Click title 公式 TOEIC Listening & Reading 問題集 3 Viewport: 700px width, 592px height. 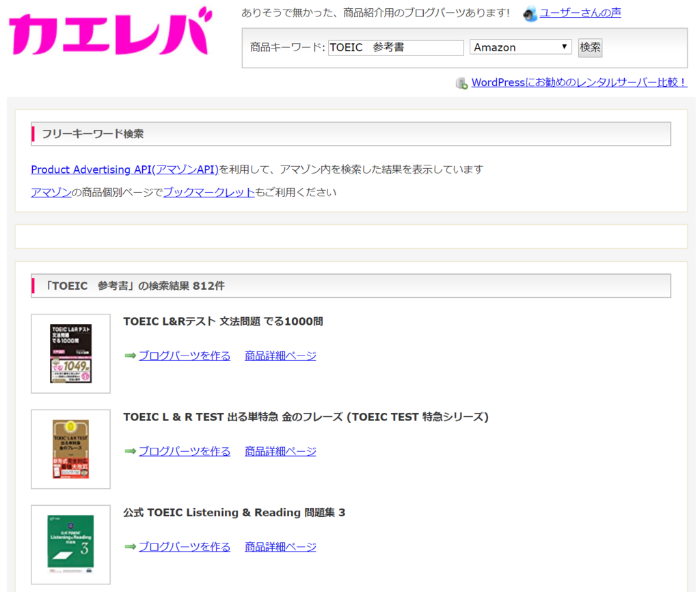coord(234,513)
